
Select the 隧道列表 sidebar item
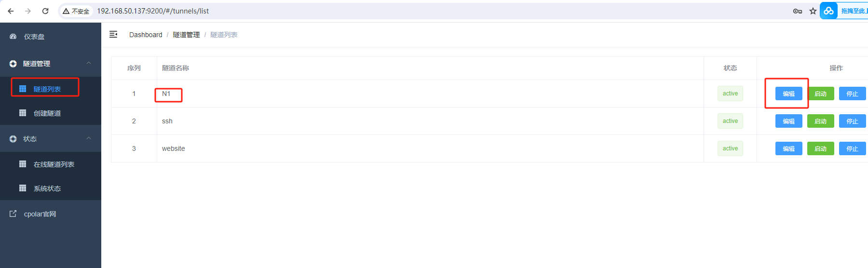(47, 89)
